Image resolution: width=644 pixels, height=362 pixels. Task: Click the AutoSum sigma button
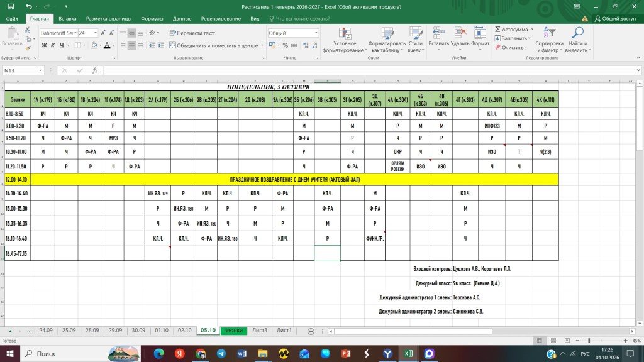(511, 30)
